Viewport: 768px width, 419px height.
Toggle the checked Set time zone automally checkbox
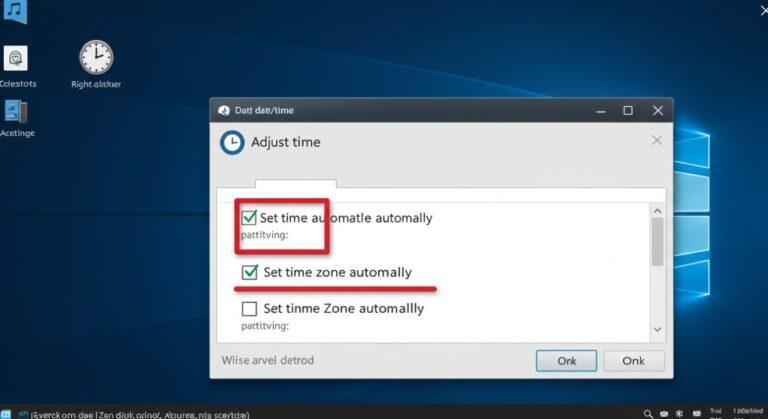(x=249, y=272)
